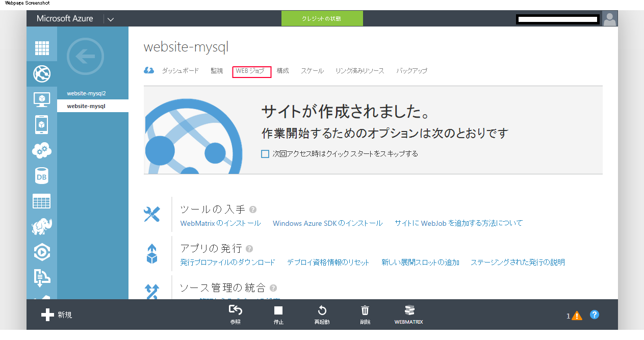Image resolution: width=644 pixels, height=340 pixels.
Task: Select website-mysql2 in the site list
Action: click(86, 94)
